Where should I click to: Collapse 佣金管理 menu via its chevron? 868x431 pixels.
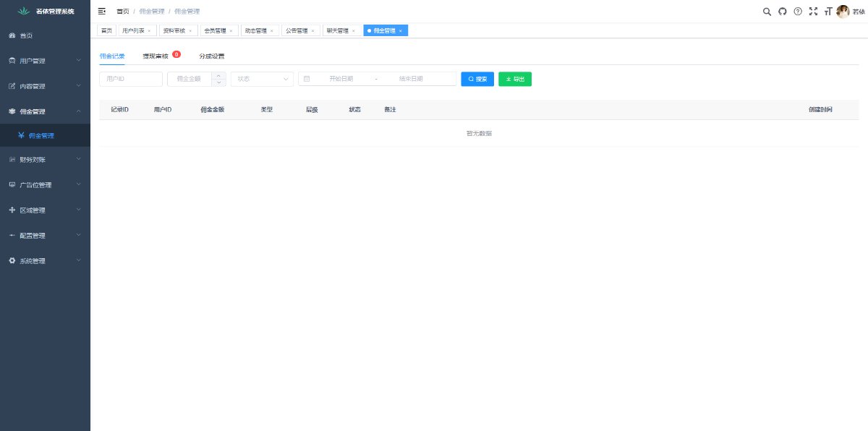click(x=78, y=111)
